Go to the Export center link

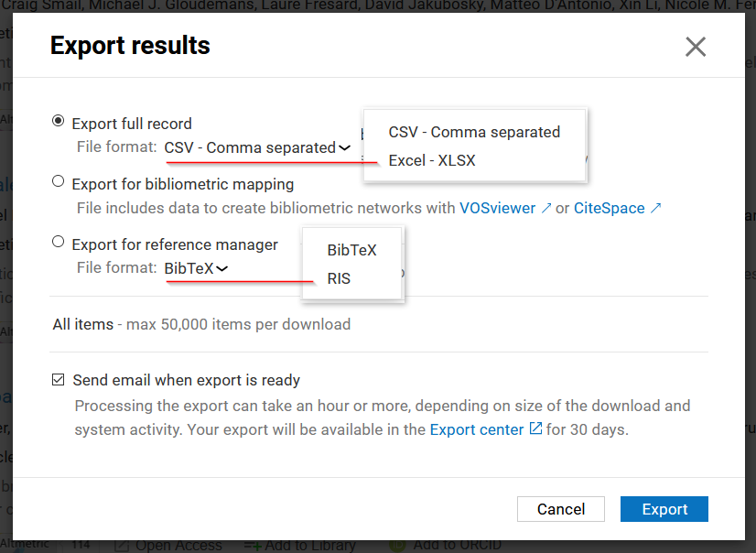(x=477, y=429)
